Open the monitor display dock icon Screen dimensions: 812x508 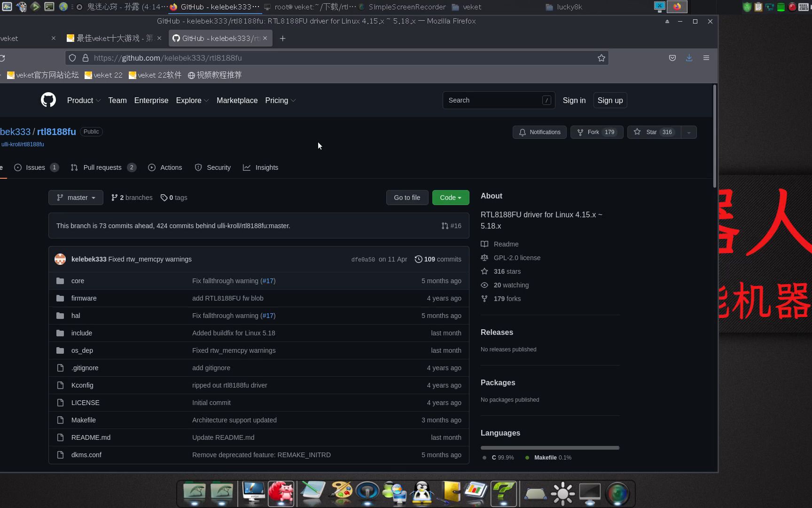coord(589,493)
